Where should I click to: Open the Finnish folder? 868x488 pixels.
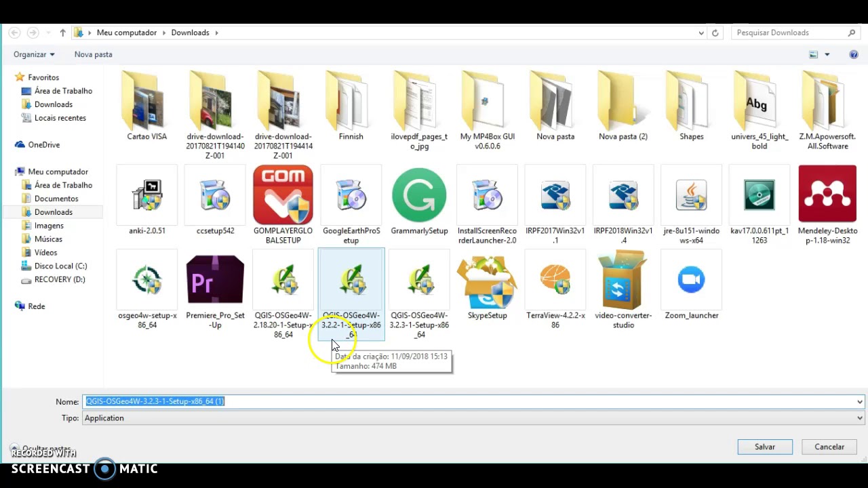click(351, 107)
